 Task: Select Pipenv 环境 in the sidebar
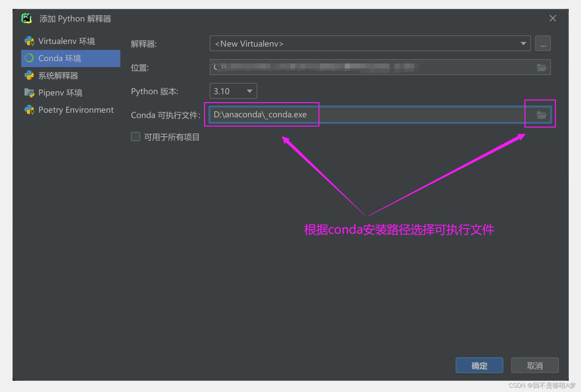(x=71, y=93)
